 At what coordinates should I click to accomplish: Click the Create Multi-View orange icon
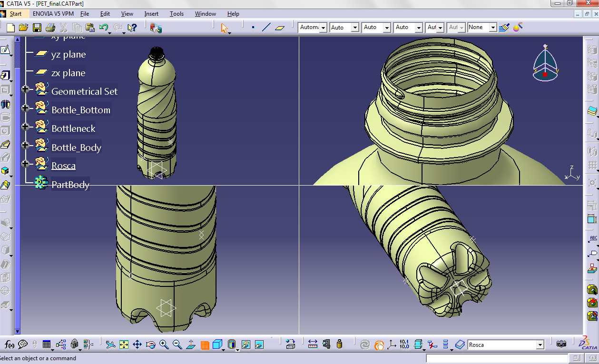[205, 344]
